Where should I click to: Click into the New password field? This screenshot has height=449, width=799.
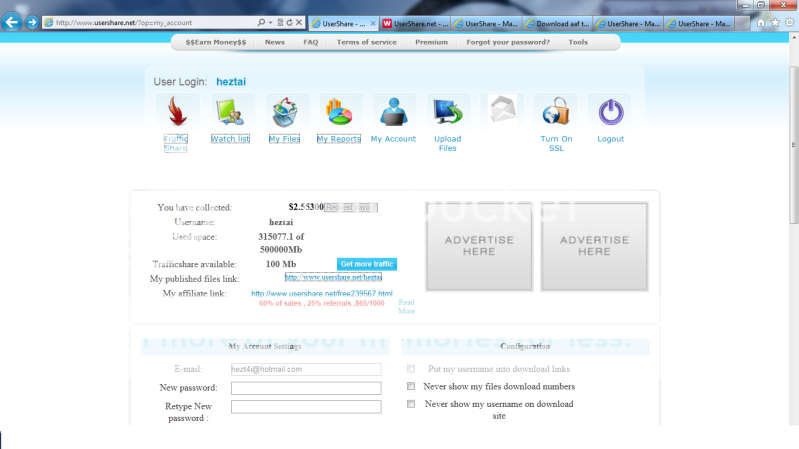[305, 388]
